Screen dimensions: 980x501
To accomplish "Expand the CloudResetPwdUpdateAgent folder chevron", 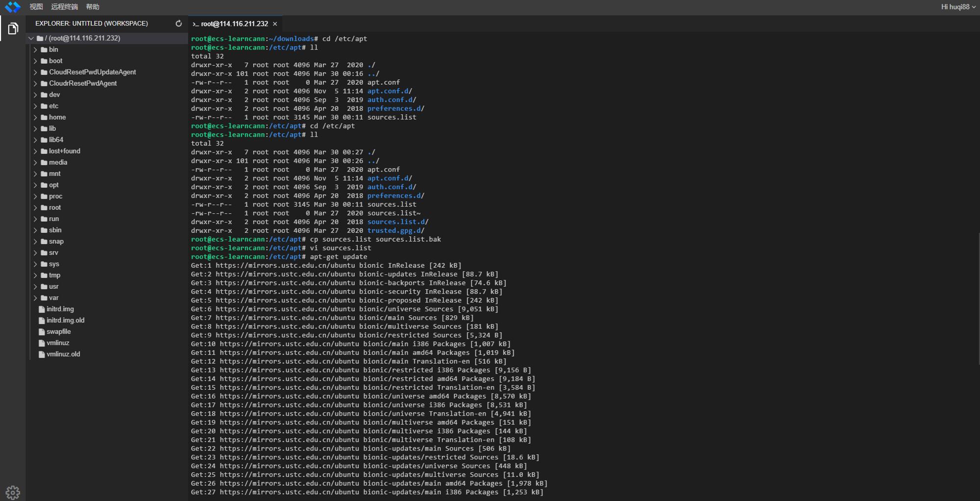I will 35,72.
